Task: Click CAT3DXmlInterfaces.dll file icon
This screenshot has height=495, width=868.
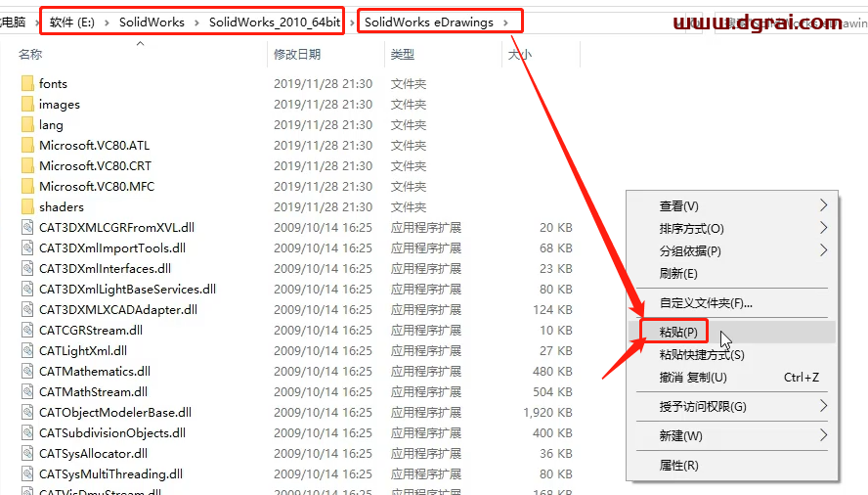Action: click(27, 268)
